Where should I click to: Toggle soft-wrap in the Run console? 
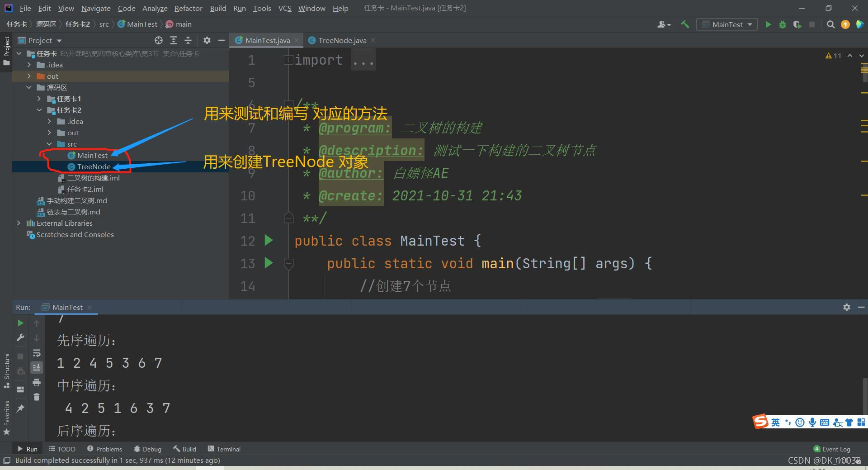[x=37, y=353]
